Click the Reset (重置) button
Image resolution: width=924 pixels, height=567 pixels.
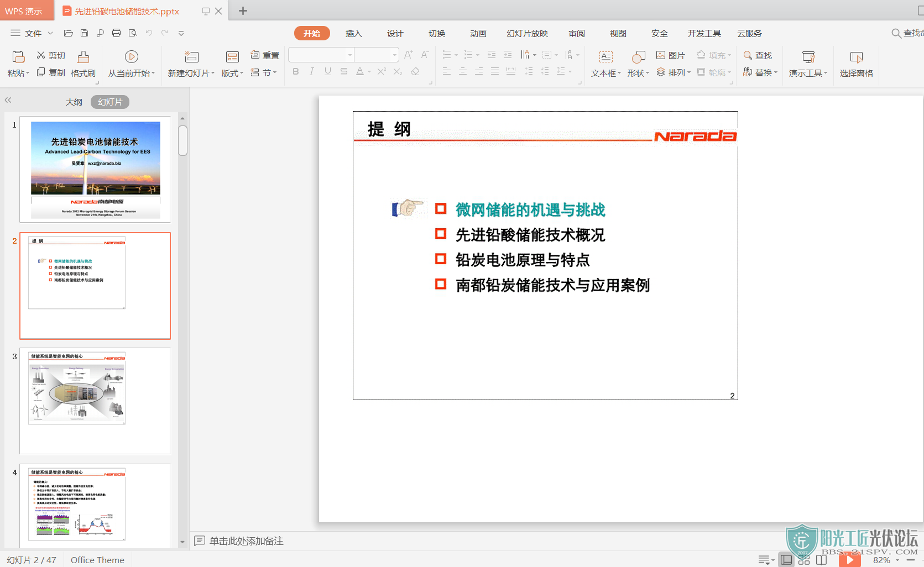265,55
